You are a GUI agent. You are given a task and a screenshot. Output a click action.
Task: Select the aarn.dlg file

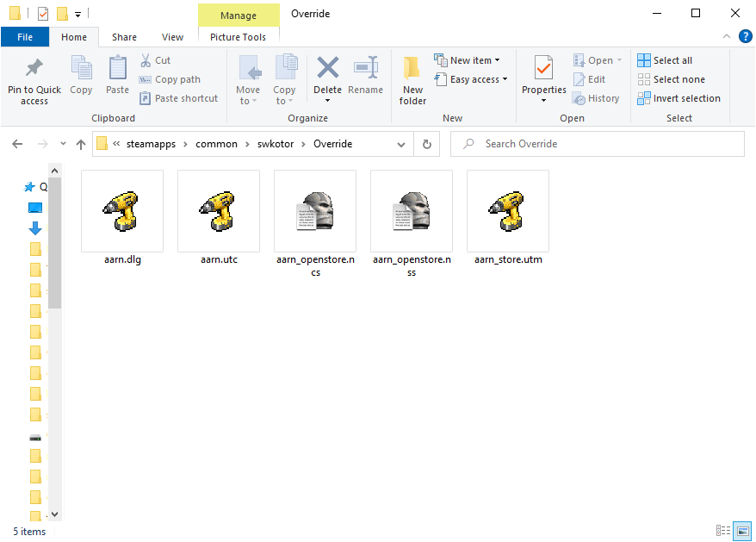pyautogui.click(x=122, y=218)
